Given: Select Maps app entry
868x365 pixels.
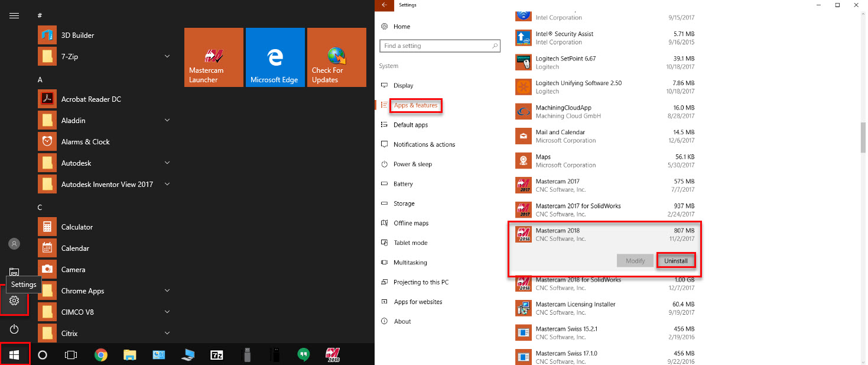Looking at the screenshot, I should [x=605, y=161].
